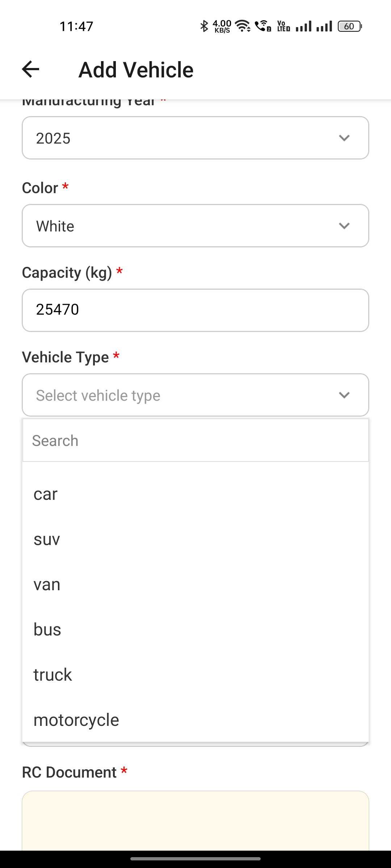
Task: Tap the VoLTE status icon
Action: tap(283, 26)
